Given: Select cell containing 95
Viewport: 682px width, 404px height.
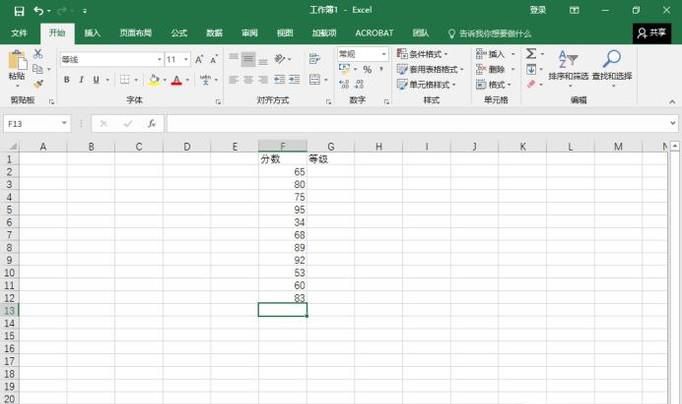Looking at the screenshot, I should [x=283, y=210].
